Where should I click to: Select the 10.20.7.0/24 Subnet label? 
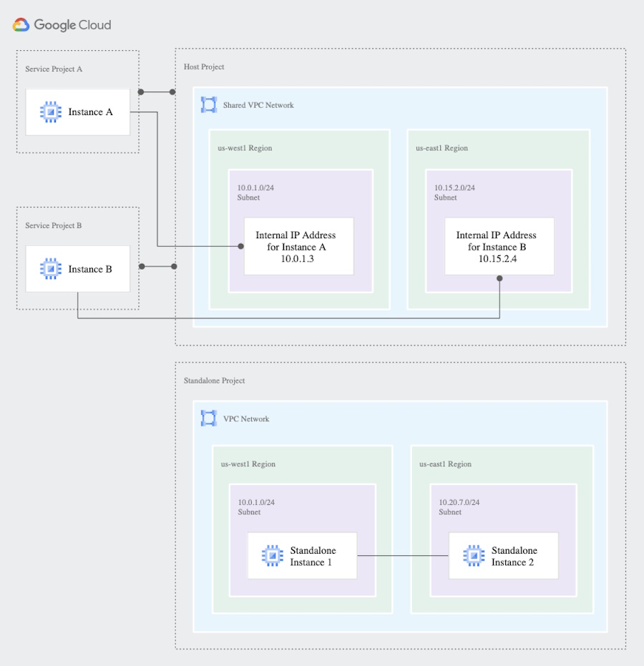click(x=459, y=507)
